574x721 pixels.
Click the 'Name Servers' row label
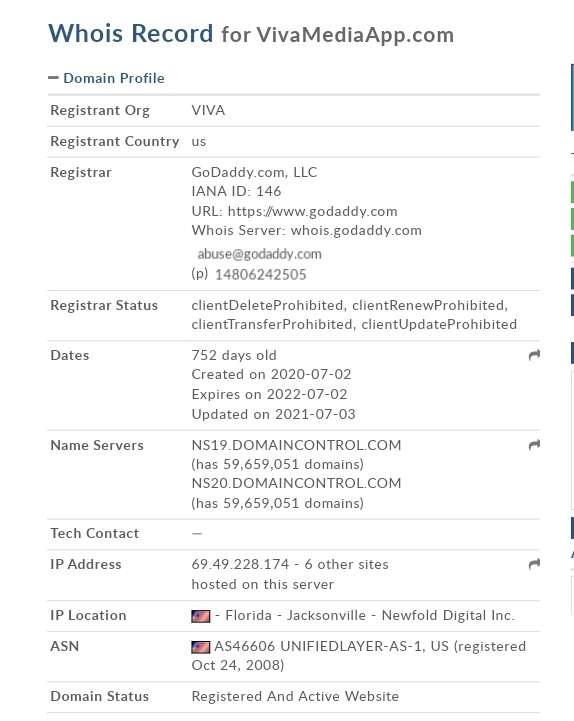coord(97,445)
